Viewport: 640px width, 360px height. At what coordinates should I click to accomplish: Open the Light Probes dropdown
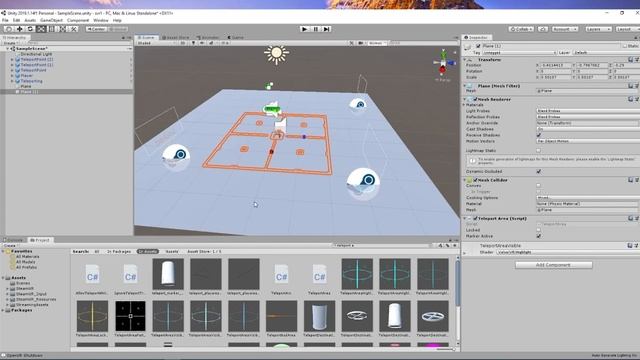588,111
